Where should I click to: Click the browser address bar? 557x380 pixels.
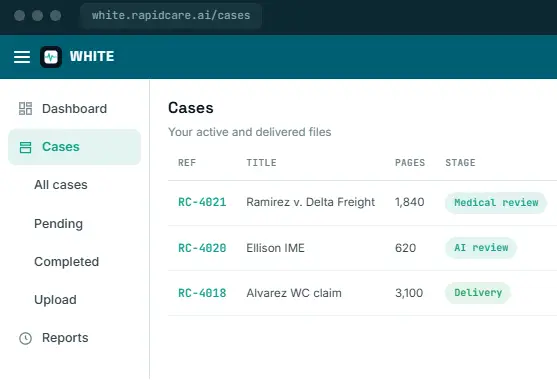click(x=171, y=16)
